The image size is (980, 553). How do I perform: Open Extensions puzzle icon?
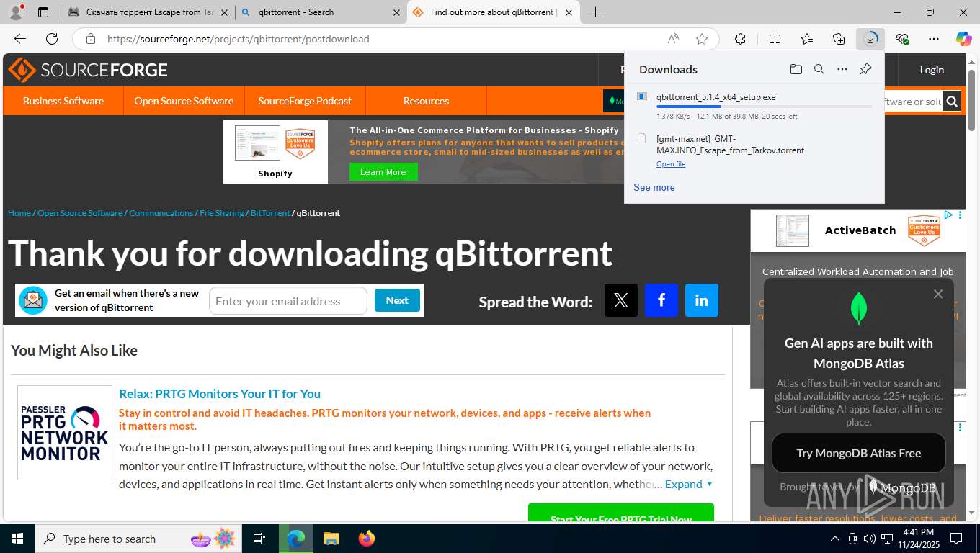coord(740,39)
